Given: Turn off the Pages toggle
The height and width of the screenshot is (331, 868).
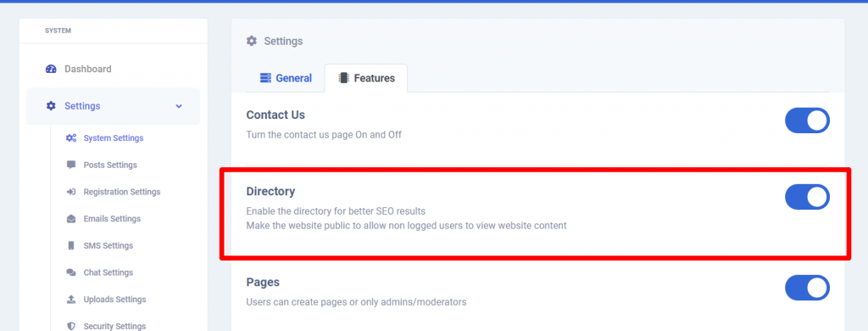Looking at the screenshot, I should [x=807, y=288].
